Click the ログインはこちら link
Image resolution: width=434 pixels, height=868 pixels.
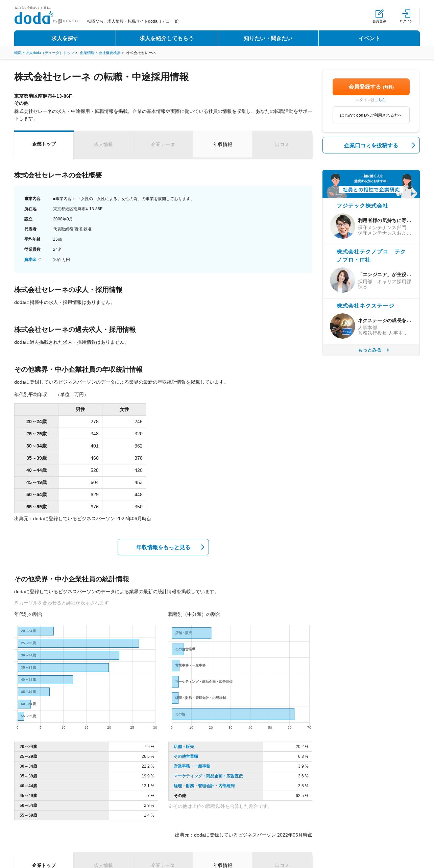tap(380, 100)
